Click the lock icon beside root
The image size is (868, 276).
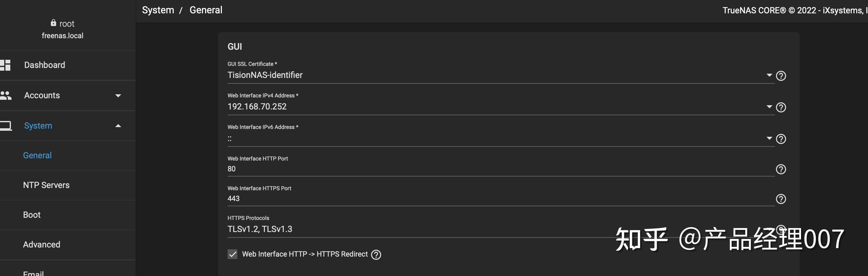pos(53,23)
